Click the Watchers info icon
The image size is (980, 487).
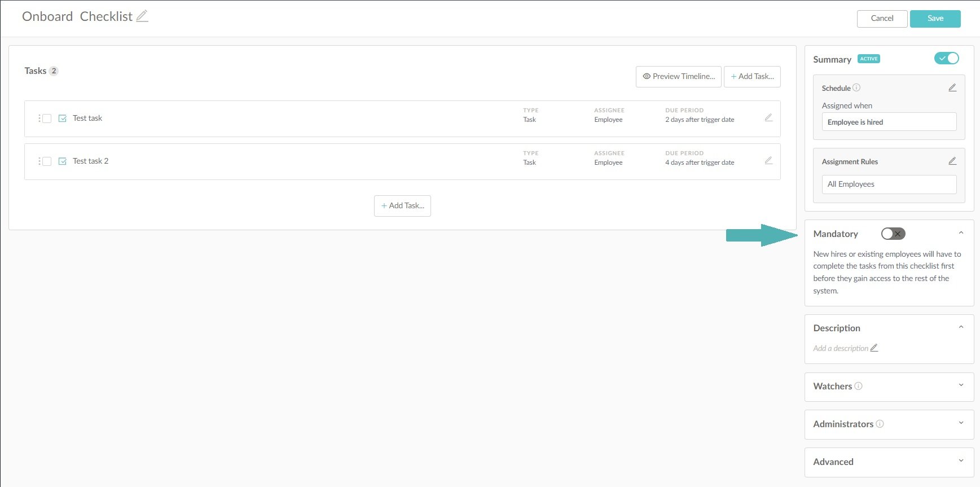point(858,387)
